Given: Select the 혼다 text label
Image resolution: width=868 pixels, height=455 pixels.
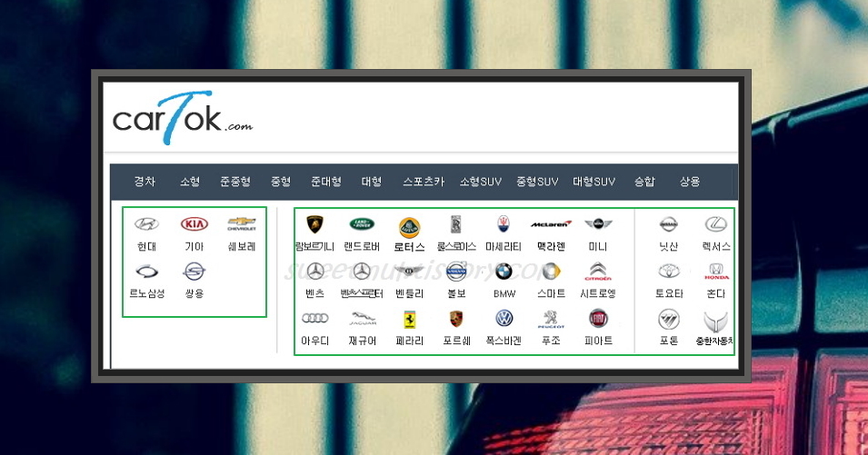Looking at the screenshot, I should point(716,293).
